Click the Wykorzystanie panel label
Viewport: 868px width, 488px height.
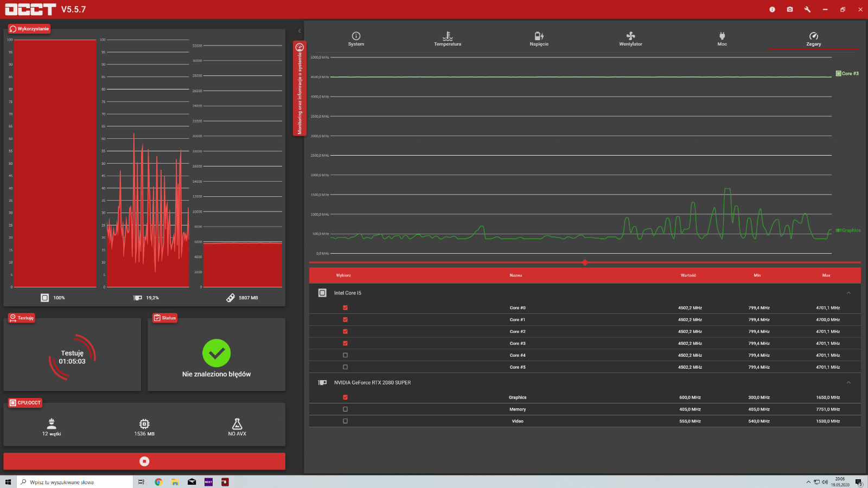pos(29,29)
